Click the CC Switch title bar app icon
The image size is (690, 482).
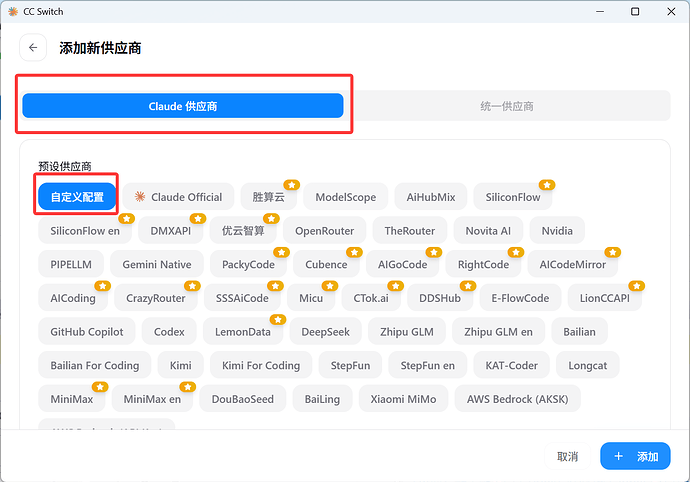click(x=13, y=11)
